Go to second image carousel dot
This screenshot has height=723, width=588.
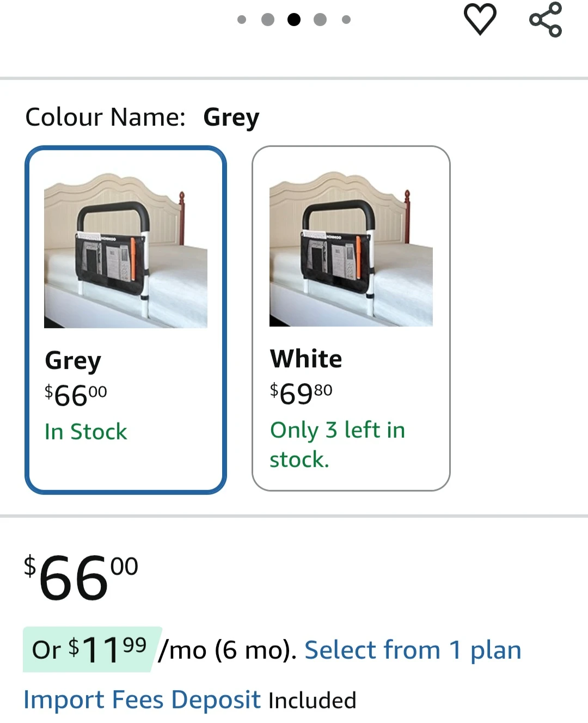[x=268, y=20]
